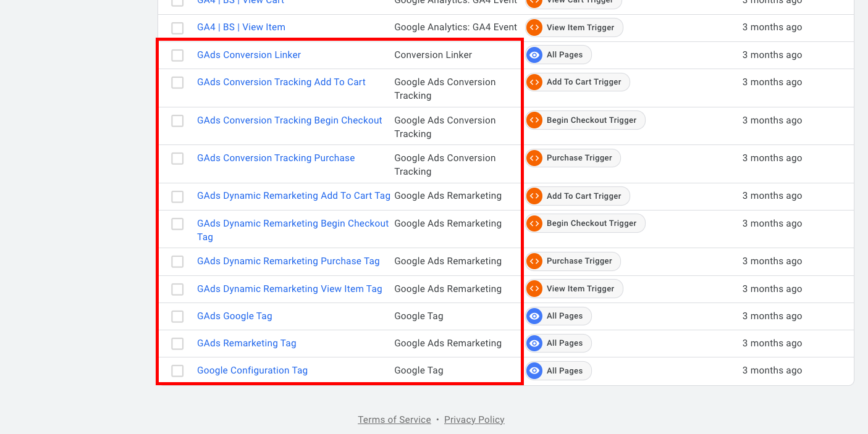Screen dimensions: 868x434
Task: Click the type cell of GAds Conversion Tracking Add To Cart
Action: 445,89
